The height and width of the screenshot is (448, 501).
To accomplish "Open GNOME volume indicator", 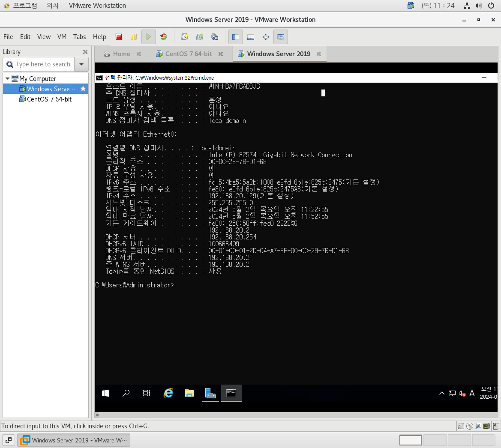I will coord(479,6).
